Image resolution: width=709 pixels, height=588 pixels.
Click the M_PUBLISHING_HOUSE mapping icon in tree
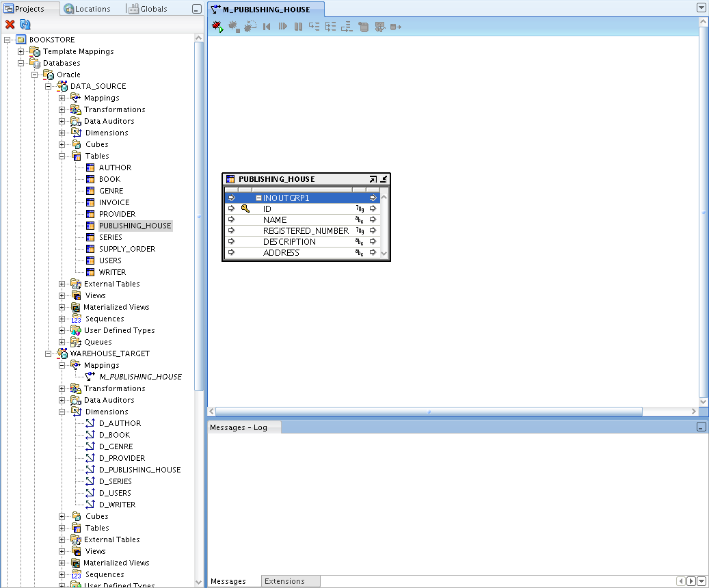point(90,376)
